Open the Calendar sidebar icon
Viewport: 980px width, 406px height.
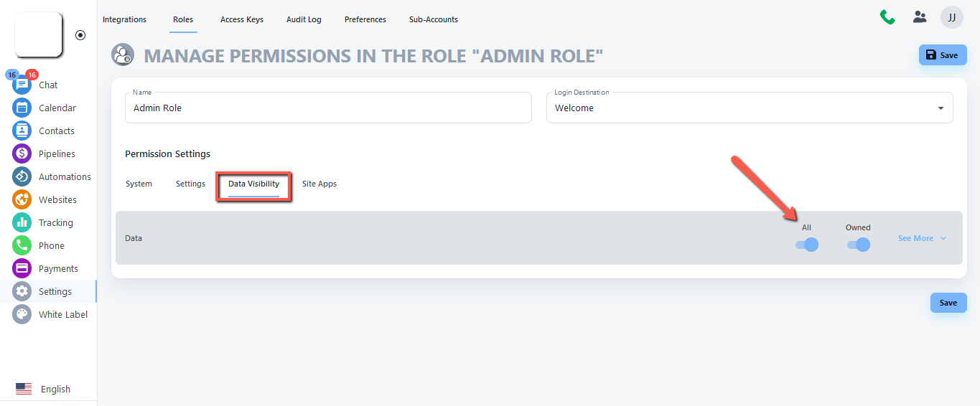[22, 108]
